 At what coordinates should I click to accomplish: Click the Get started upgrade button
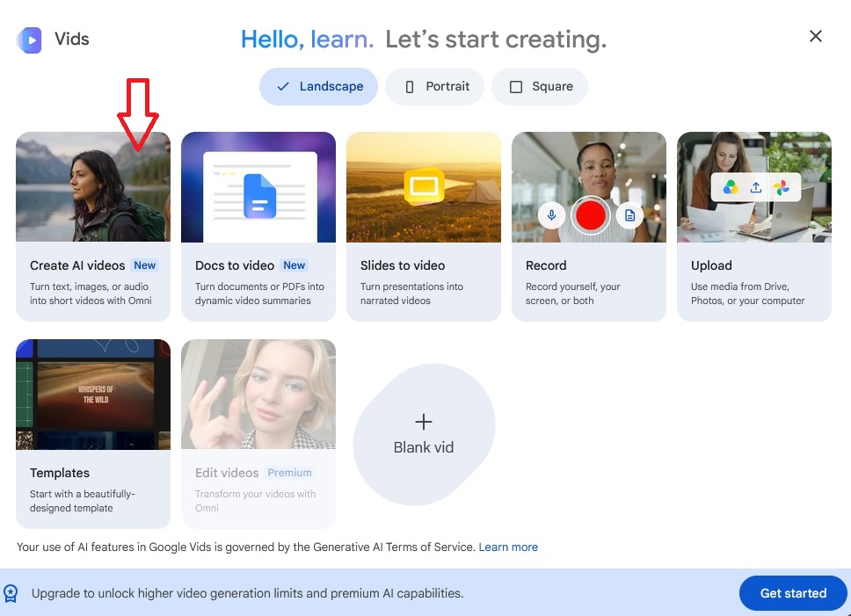pyautogui.click(x=793, y=593)
